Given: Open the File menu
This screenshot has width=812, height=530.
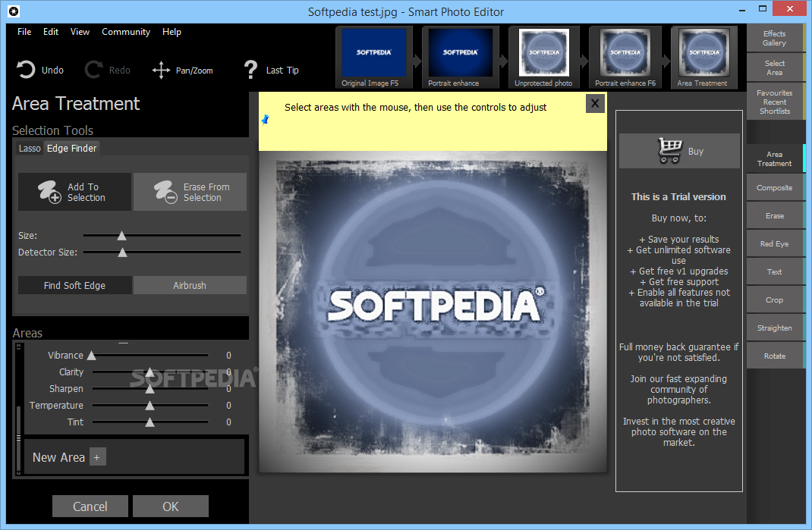Looking at the screenshot, I should coord(24,32).
